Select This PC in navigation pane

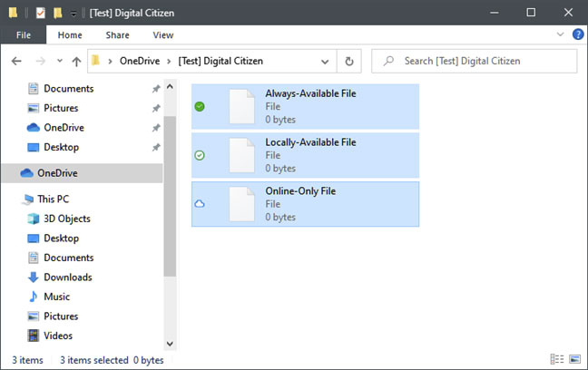(53, 200)
